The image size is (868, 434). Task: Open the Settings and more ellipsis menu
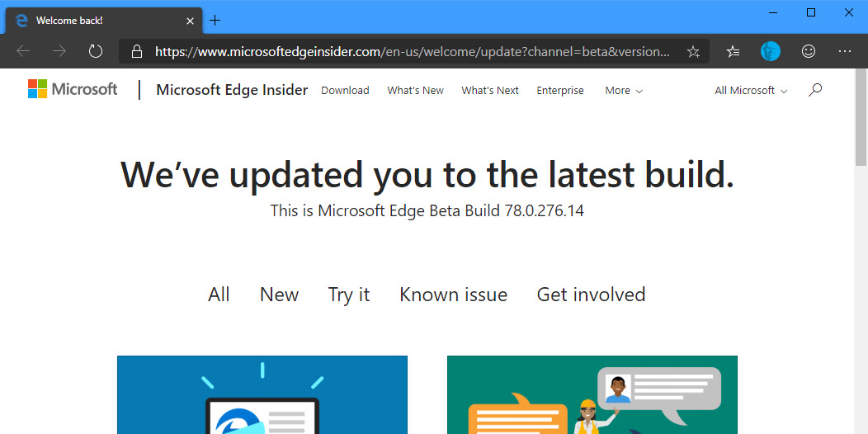[x=845, y=51]
